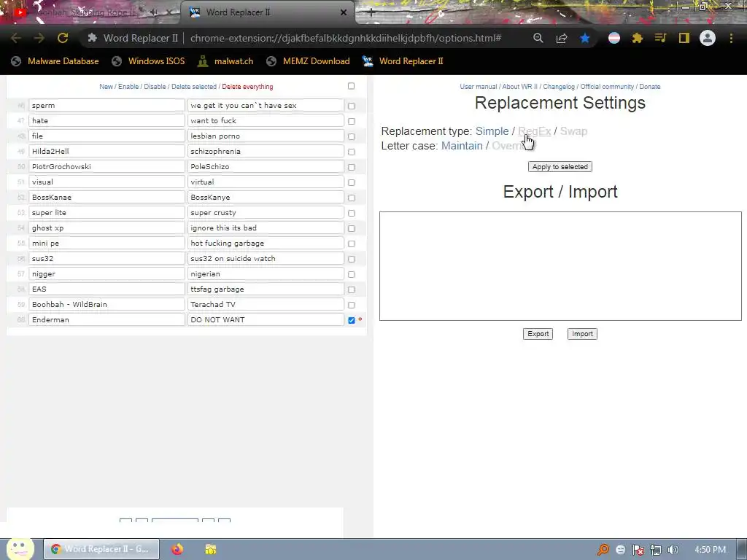Close the Word Replacer II tab
The width and height of the screenshot is (747, 560).
click(x=344, y=12)
